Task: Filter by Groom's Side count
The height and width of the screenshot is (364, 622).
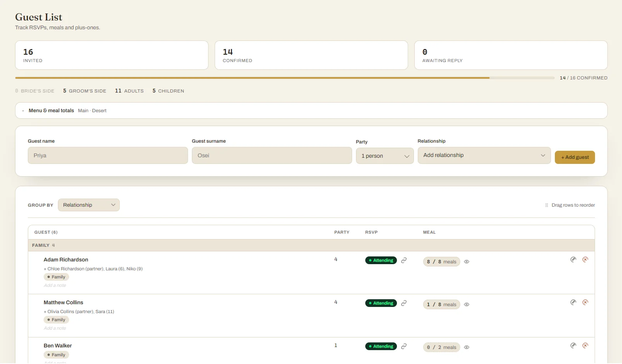Action: tap(85, 91)
